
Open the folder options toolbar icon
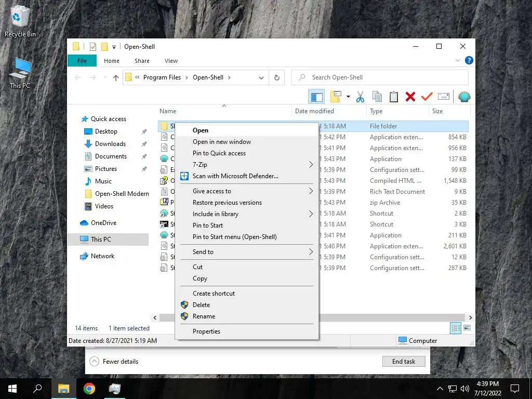pos(336,97)
